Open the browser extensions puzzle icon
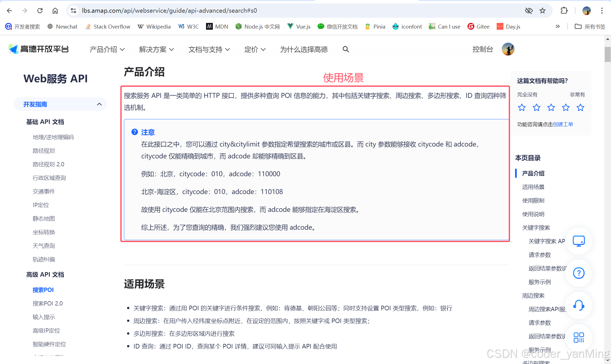Viewport: 611px width, 364px height. point(564,11)
